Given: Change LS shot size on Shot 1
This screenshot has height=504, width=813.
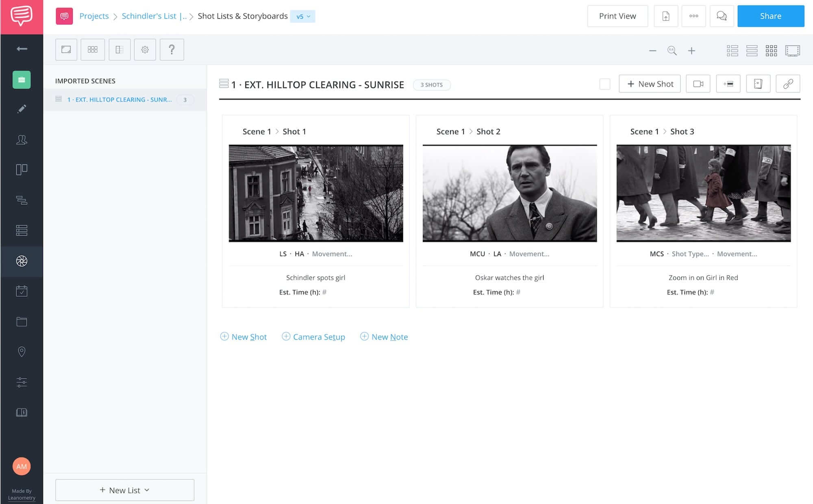Looking at the screenshot, I should click(x=283, y=254).
